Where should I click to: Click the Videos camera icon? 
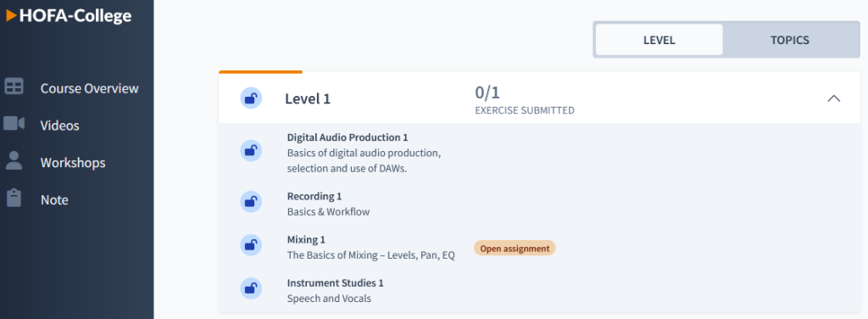click(14, 124)
